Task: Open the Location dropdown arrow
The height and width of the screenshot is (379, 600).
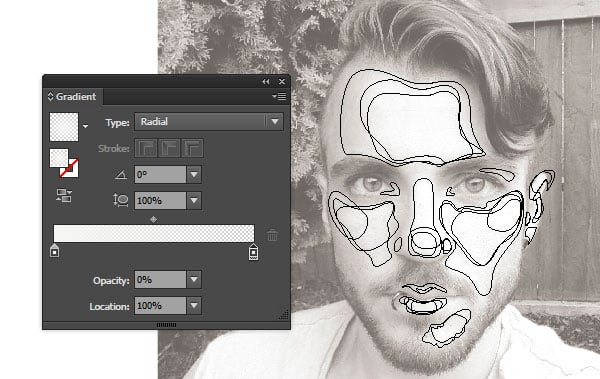Action: coord(194,305)
